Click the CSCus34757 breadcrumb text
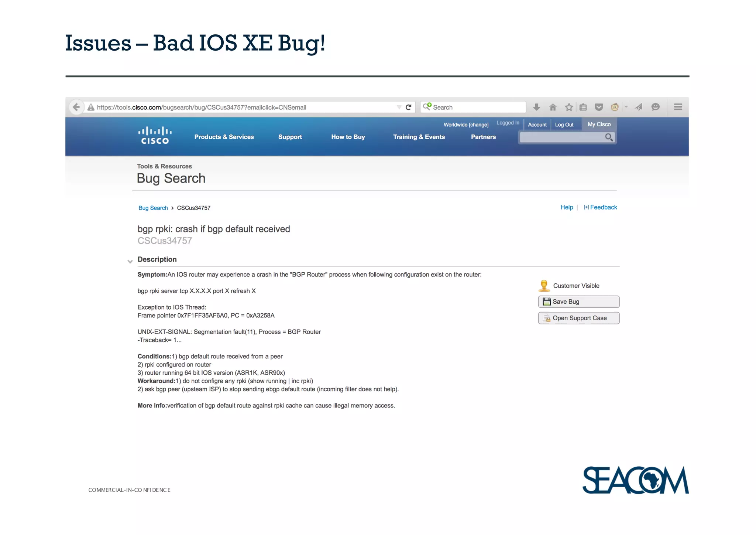Image resolution: width=756 pixels, height=535 pixels. pos(193,208)
